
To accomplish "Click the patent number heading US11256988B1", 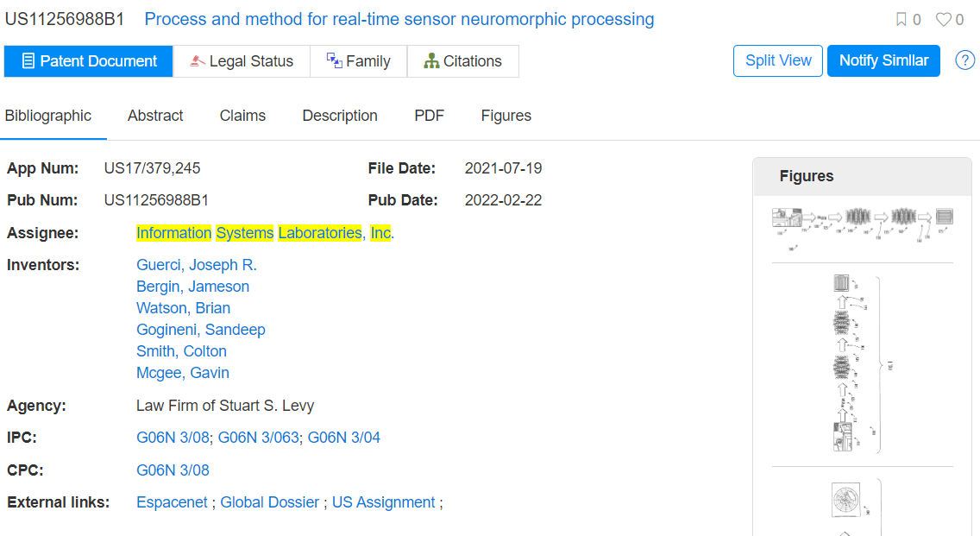I will point(65,19).
